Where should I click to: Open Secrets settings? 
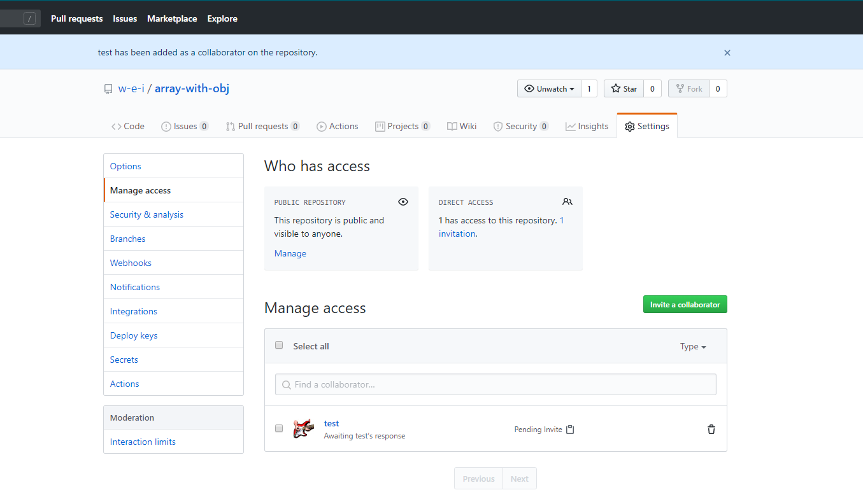173,360
